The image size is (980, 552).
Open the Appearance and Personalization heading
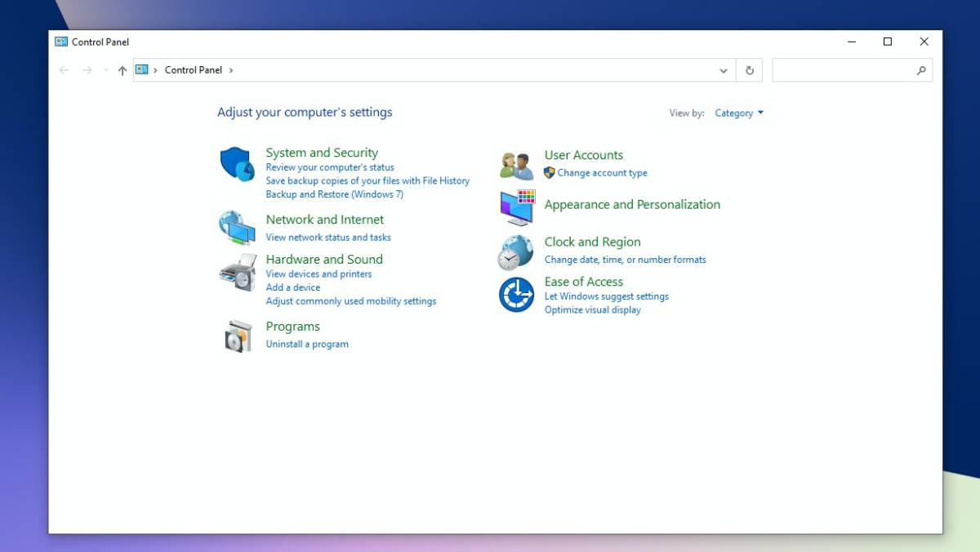(x=633, y=205)
